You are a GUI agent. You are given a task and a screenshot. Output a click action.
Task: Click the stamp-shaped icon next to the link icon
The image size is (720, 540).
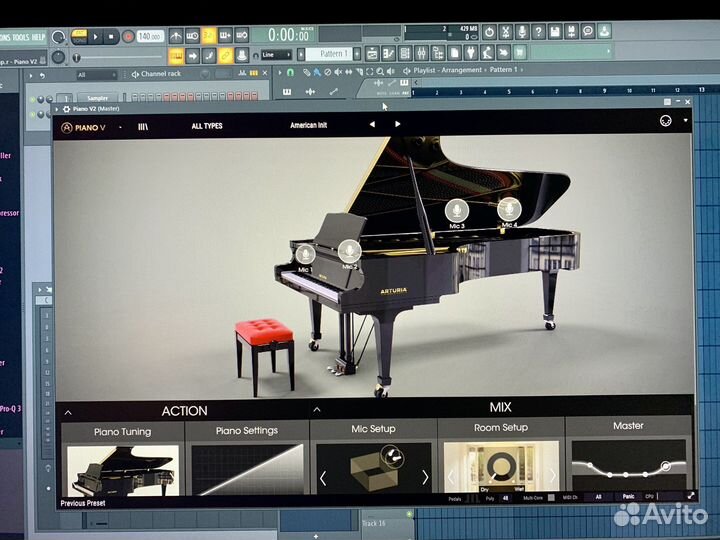242,56
